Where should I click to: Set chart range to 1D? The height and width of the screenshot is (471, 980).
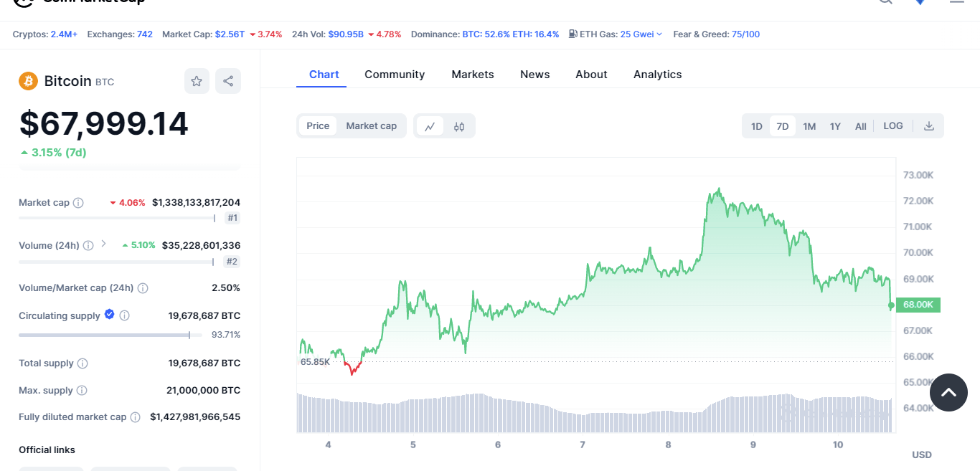coord(757,126)
